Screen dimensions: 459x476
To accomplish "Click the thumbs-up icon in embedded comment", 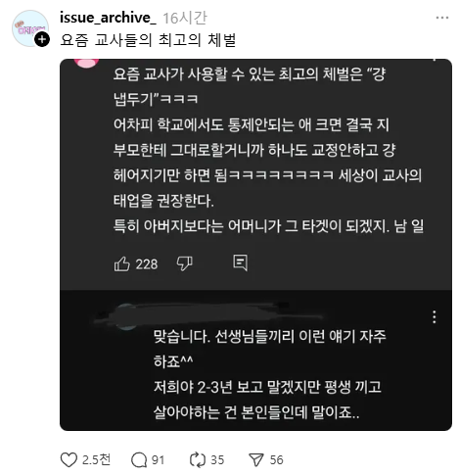I will 122,263.
